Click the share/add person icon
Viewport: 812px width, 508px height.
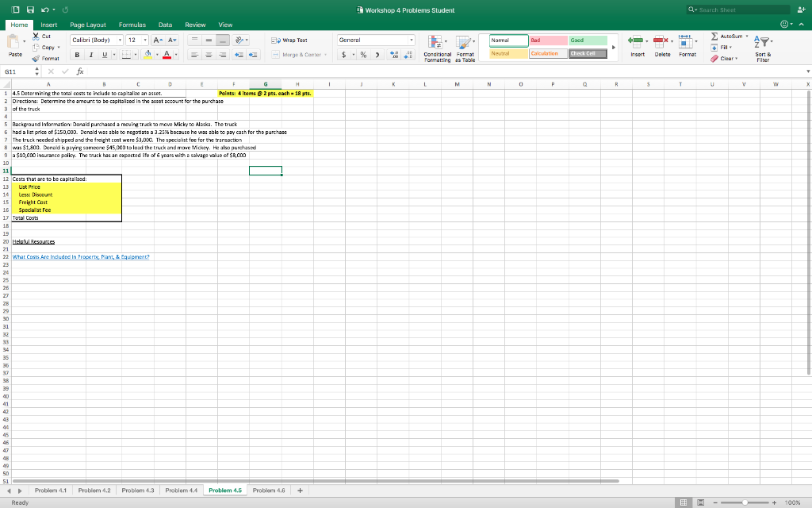click(x=801, y=10)
